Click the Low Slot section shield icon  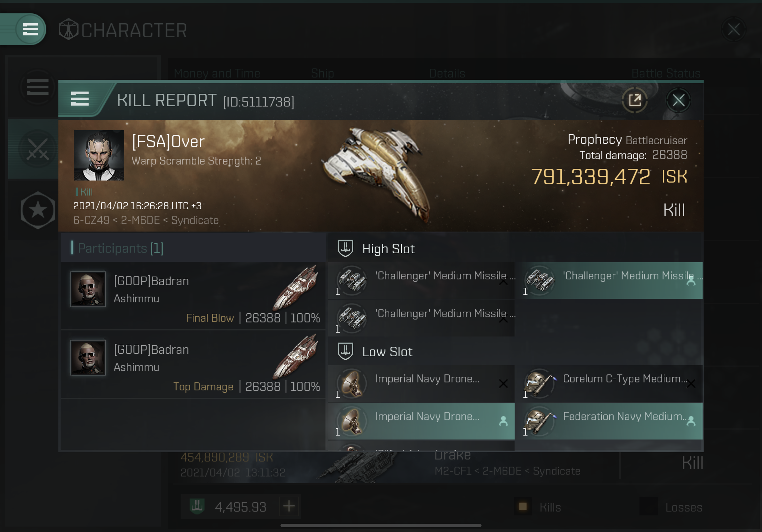tap(345, 351)
